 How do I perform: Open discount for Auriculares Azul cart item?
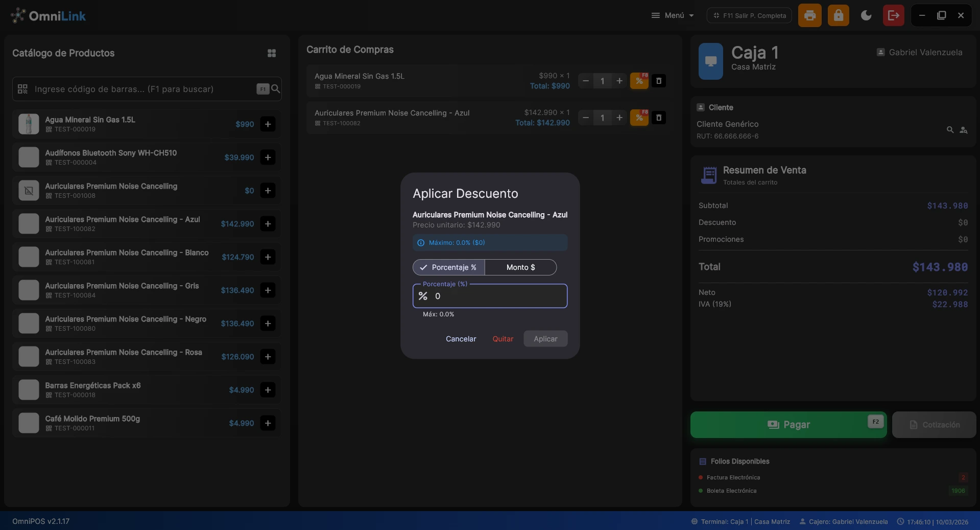[639, 118]
